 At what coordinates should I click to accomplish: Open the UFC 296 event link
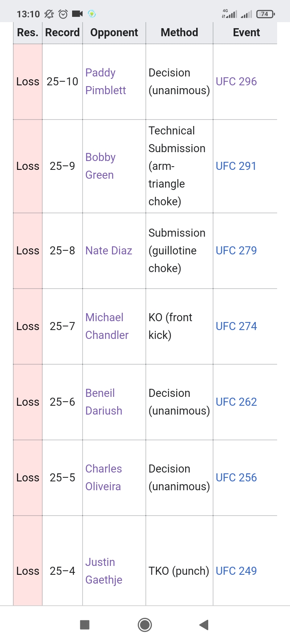(x=236, y=81)
